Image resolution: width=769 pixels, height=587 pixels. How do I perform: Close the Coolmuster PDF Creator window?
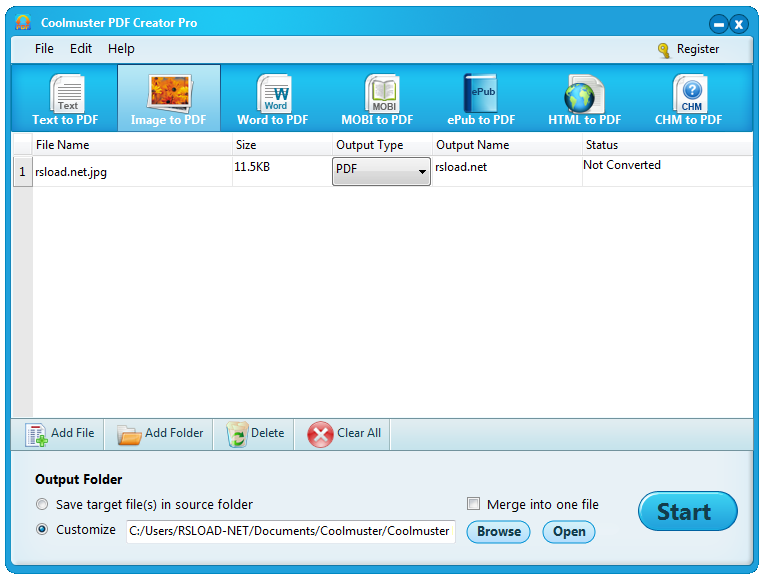click(x=739, y=24)
